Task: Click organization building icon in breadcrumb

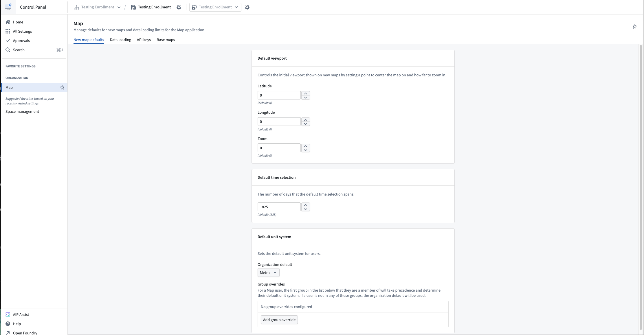Action: pyautogui.click(x=133, y=7)
